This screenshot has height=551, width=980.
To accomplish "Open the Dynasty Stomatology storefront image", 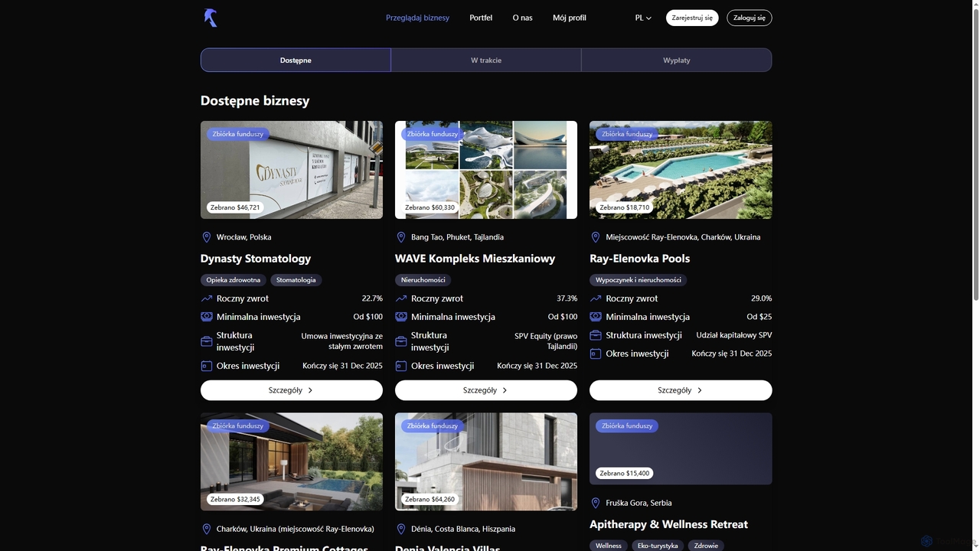I will coord(292,170).
